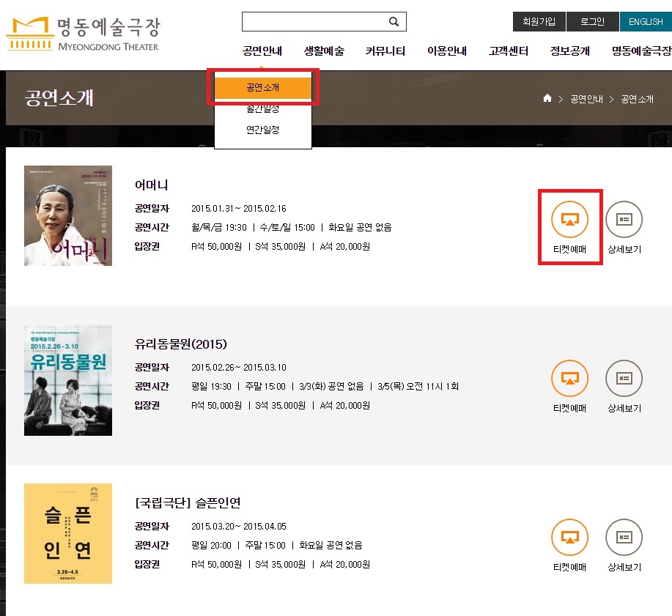Image resolution: width=672 pixels, height=616 pixels.
Task: Click 3/5(목) 오전 11시 1회 text
Action: [x=418, y=387]
